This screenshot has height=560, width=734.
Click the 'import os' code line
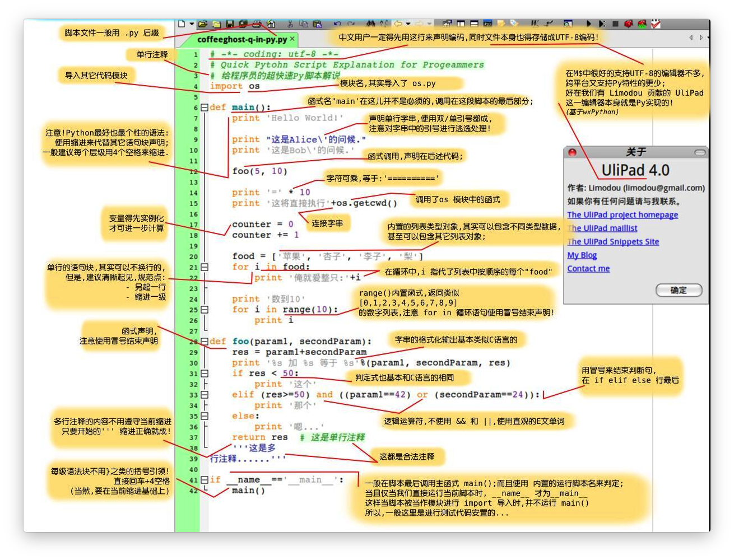(235, 86)
